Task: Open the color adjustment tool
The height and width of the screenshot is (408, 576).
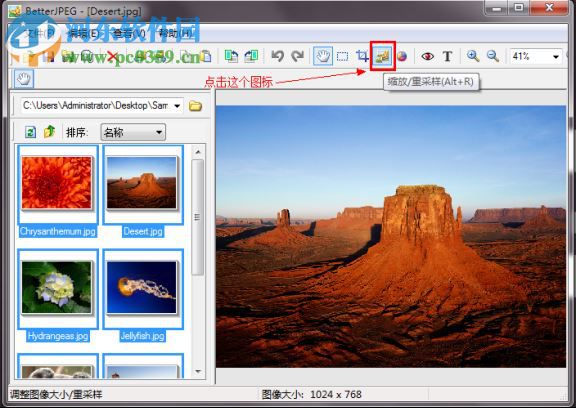Action: pos(402,56)
